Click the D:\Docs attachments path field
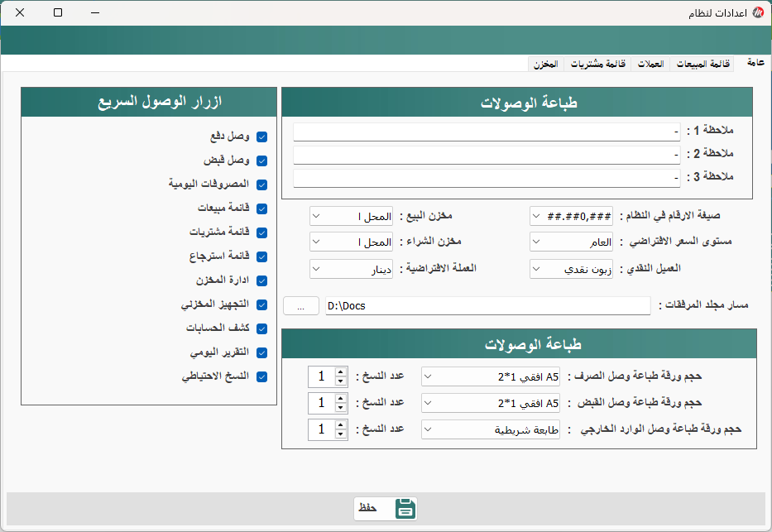Image resolution: width=772 pixels, height=532 pixels. (488, 306)
